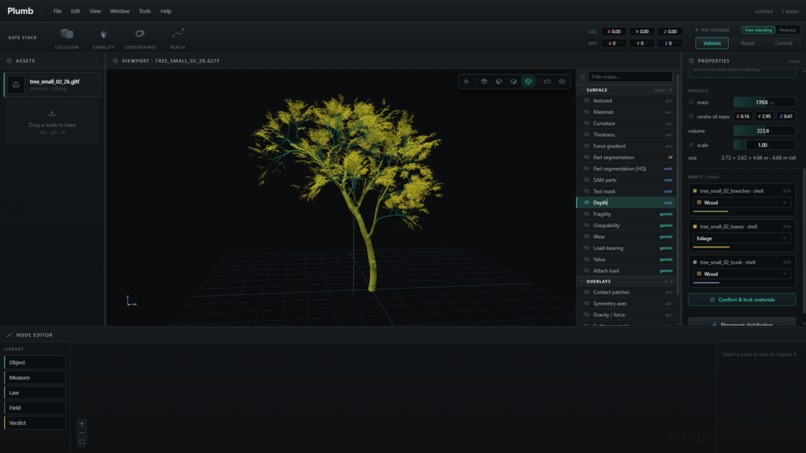Open the View menu
This screenshot has height=453, width=806.
coord(95,11)
